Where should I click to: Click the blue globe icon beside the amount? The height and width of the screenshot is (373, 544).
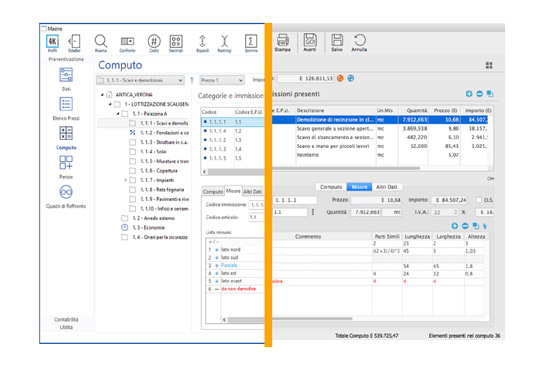(x=351, y=78)
